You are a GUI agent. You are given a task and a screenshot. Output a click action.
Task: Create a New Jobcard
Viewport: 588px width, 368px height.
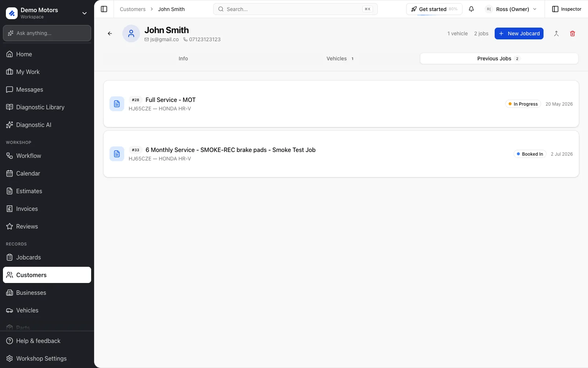tap(519, 33)
